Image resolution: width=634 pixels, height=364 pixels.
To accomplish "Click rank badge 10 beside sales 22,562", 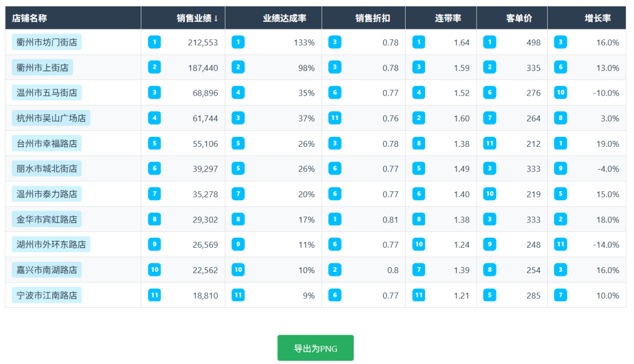I will pos(154,269).
